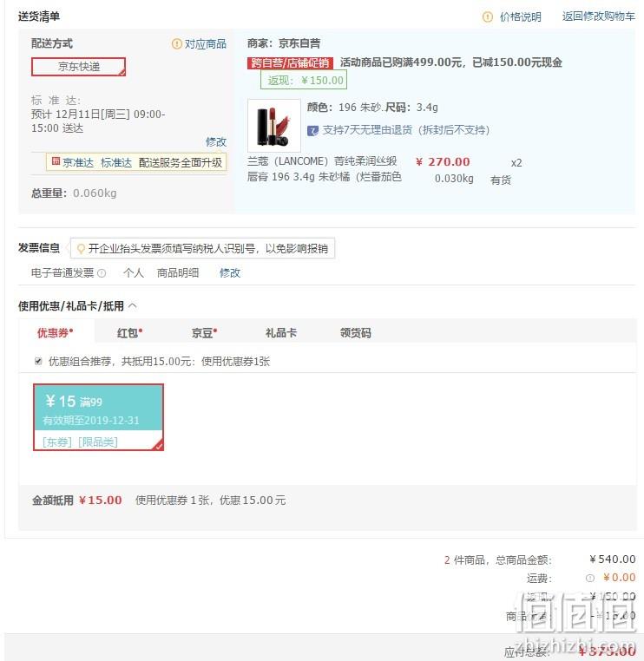Viewport: 644px width, 661px height.
Task: Open the 兰蔻 lipstick product title link
Action: tap(324, 168)
